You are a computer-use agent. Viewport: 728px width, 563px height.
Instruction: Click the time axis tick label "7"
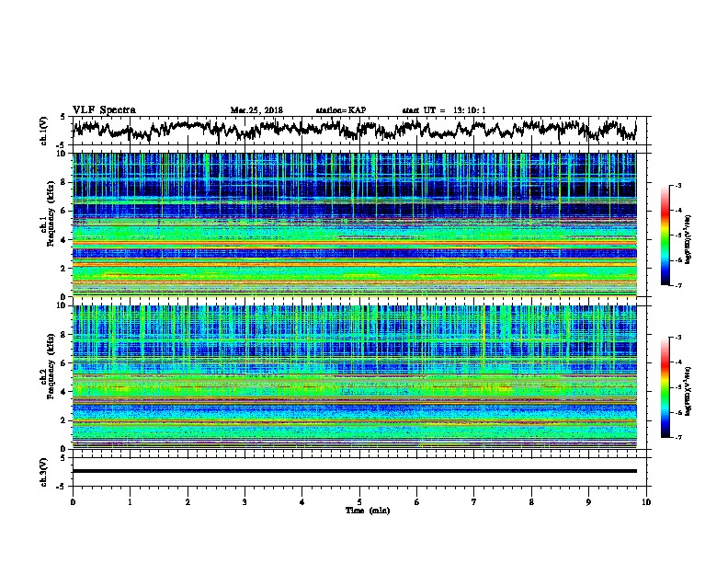(474, 502)
